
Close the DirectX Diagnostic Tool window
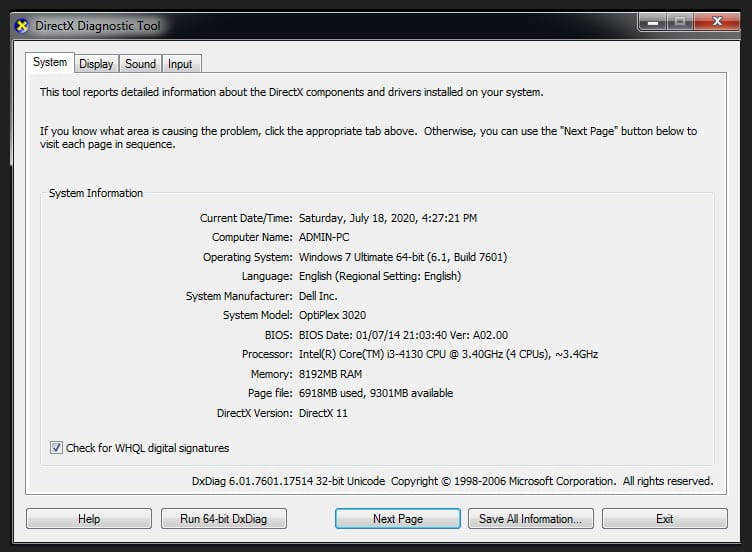[x=717, y=22]
